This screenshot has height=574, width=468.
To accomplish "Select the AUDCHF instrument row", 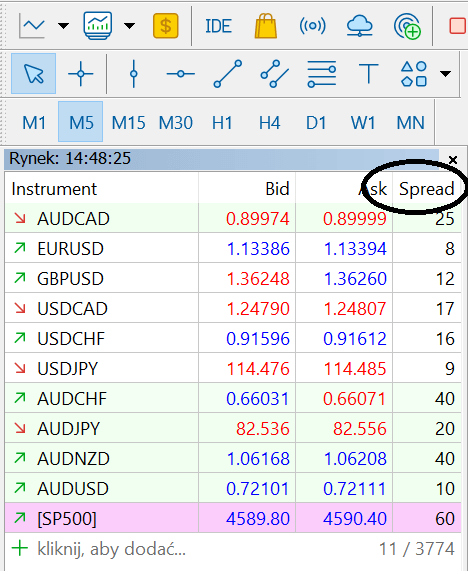I will click(233, 399).
